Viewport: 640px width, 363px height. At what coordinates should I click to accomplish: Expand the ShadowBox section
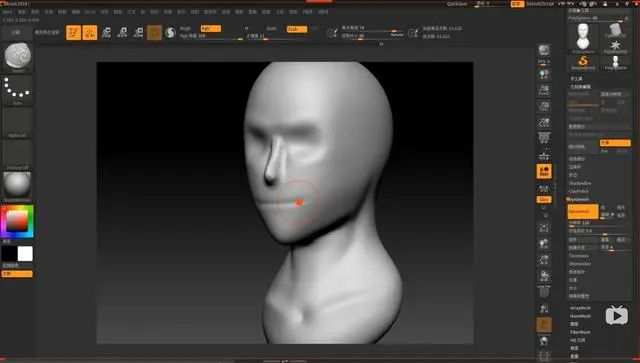click(580, 183)
